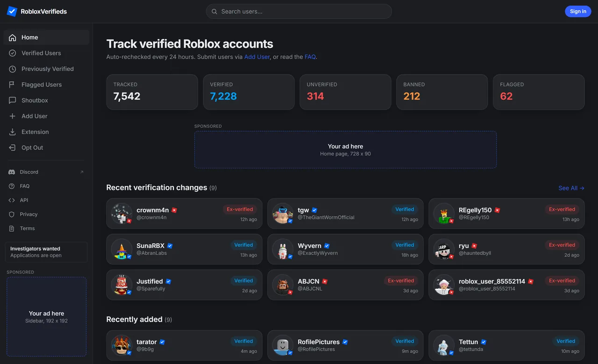Open the tgw avatar thumbnail

(283, 214)
